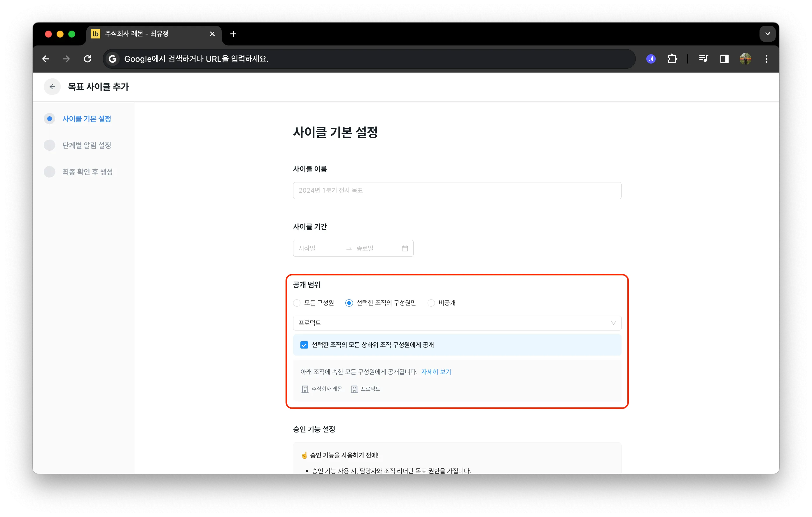Open the Chrome profile avatar

coord(745,59)
